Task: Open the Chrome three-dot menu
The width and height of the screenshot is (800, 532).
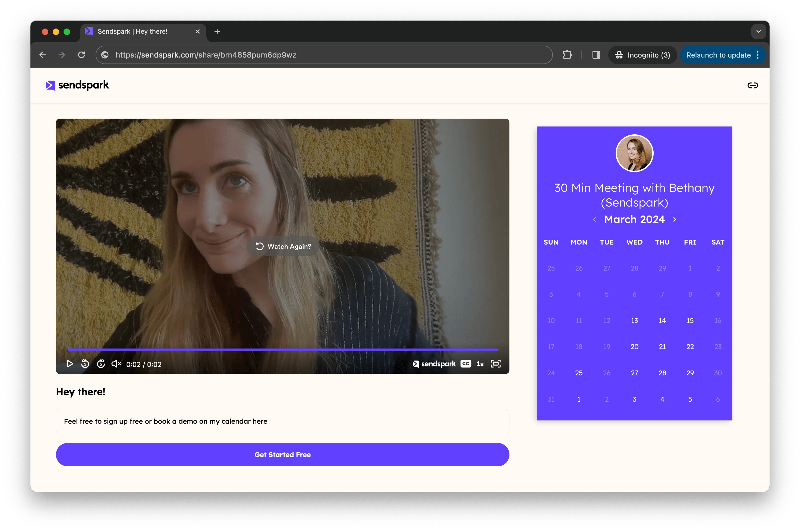Action: coord(758,55)
